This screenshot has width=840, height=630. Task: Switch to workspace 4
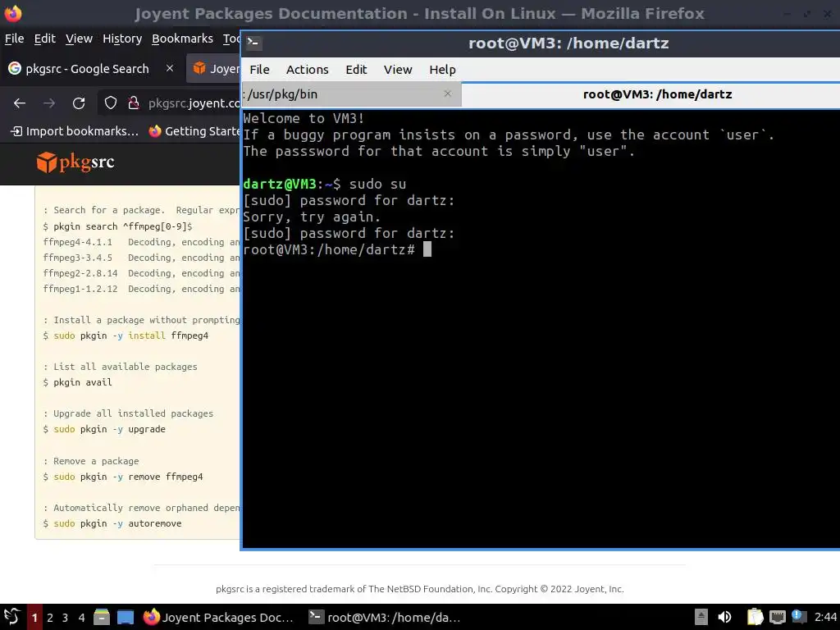tap(81, 618)
